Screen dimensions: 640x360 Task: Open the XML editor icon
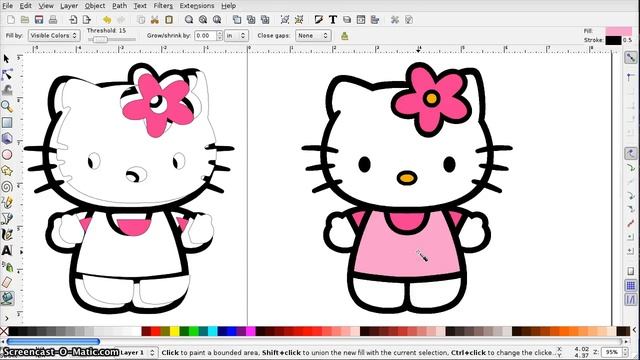click(361, 20)
